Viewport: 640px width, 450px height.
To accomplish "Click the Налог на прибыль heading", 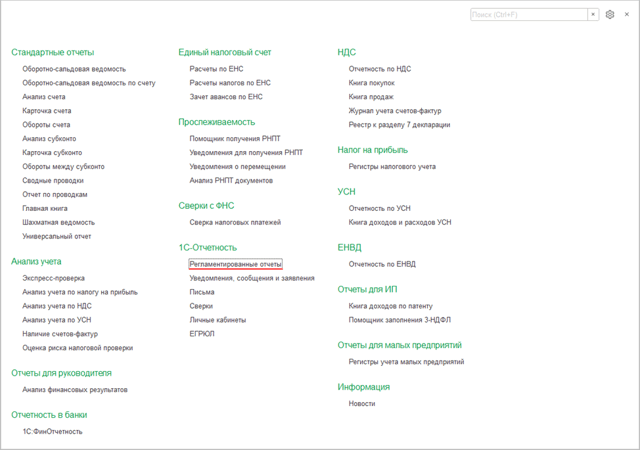I will pos(373,150).
